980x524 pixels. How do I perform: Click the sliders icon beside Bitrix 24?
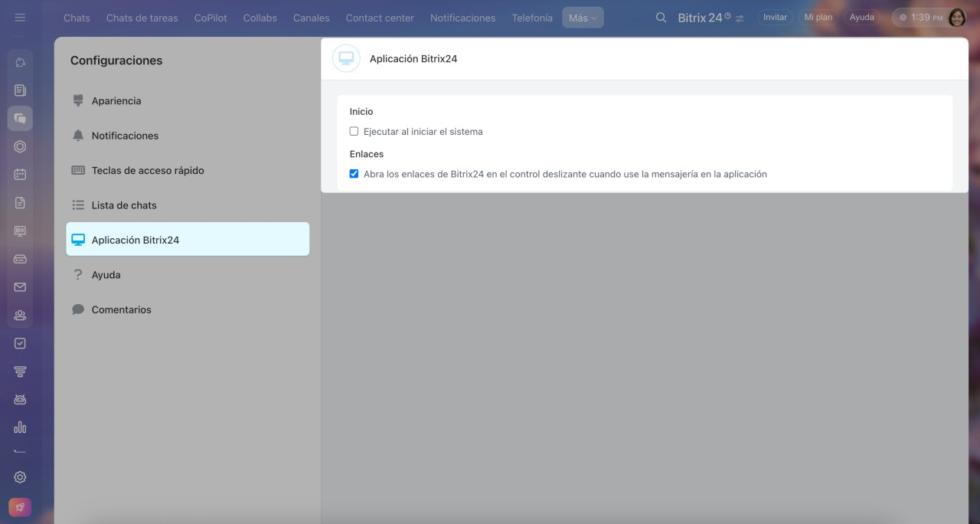740,18
